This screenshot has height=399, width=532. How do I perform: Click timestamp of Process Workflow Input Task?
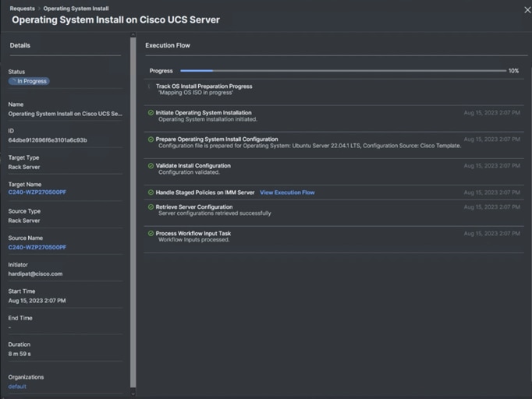click(492, 234)
